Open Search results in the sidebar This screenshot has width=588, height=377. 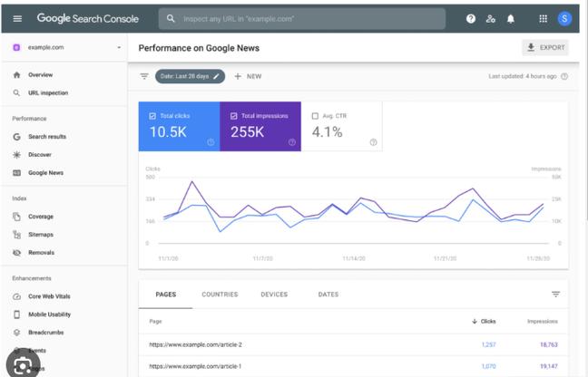(x=47, y=137)
